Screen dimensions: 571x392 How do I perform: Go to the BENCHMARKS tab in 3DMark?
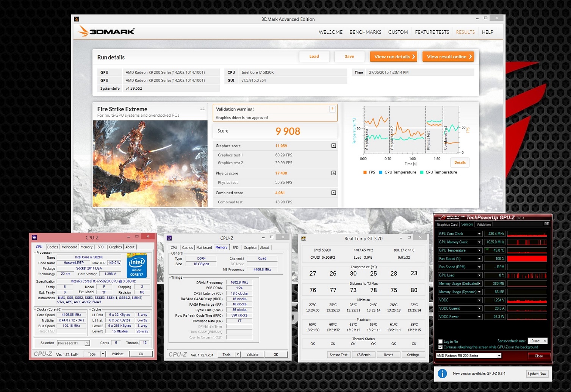[x=365, y=32]
